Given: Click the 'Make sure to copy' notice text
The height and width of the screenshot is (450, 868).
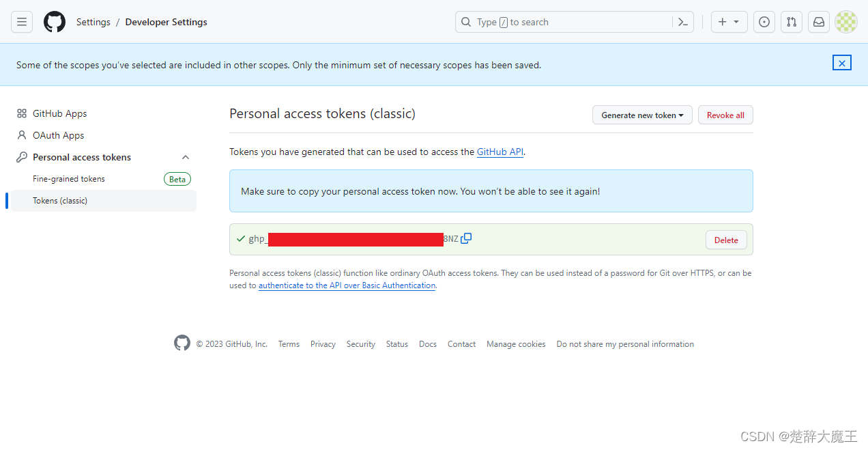Looking at the screenshot, I should tap(420, 191).
